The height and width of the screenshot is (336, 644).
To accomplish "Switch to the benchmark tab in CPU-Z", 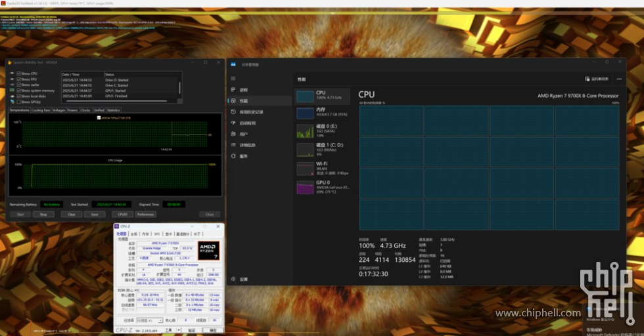I will pos(183,234).
